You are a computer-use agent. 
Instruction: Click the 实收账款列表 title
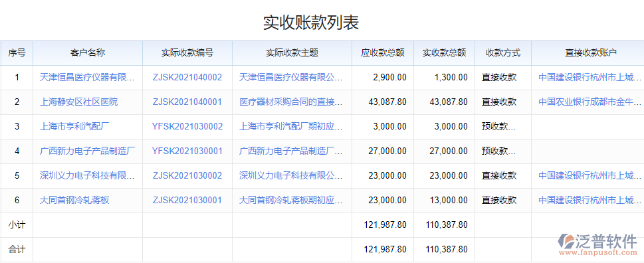pos(311,23)
